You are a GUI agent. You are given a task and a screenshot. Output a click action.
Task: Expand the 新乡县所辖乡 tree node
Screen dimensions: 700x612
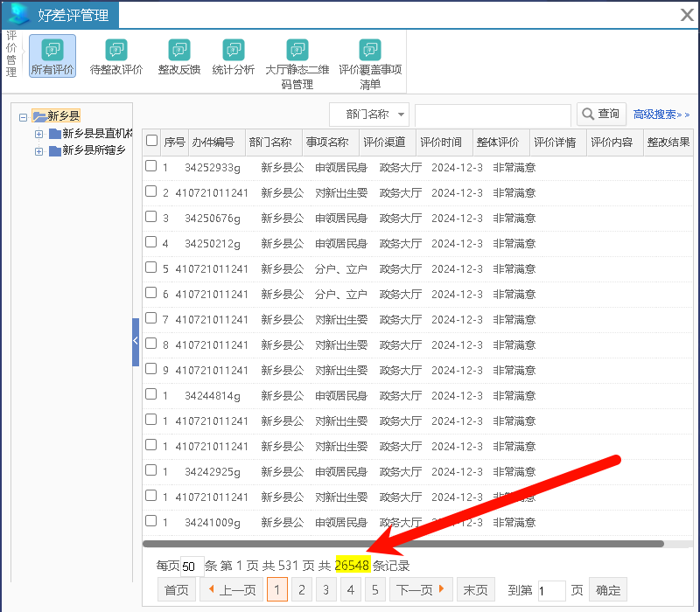pyautogui.click(x=38, y=151)
